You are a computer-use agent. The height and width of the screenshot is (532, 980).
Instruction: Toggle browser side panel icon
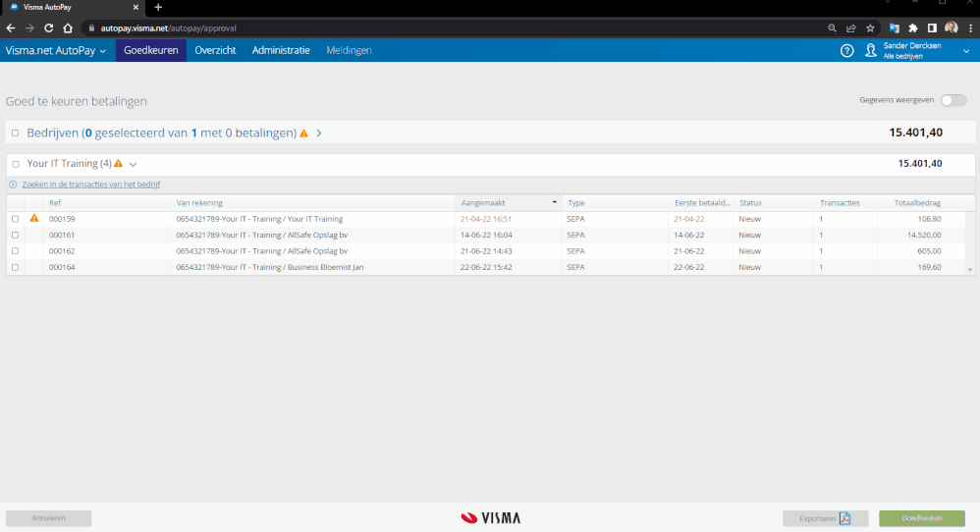click(x=932, y=28)
